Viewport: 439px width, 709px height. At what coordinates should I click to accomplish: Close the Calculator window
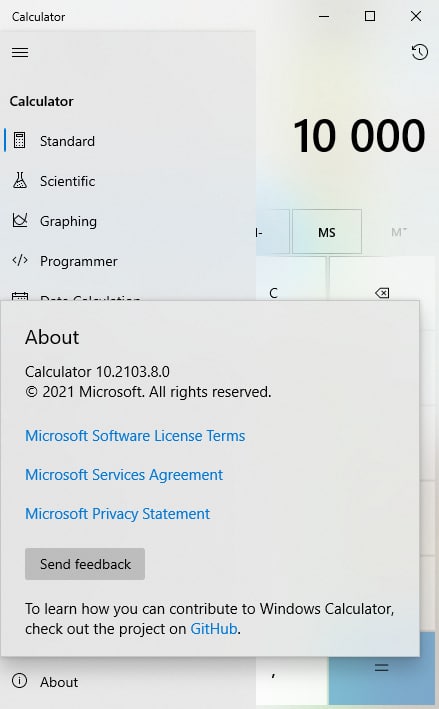[416, 16]
